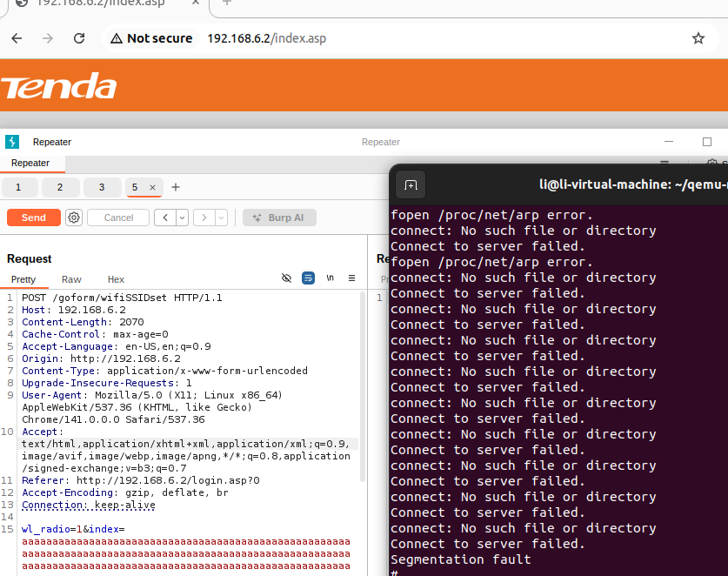Bookmark this page with the star icon

pyautogui.click(x=698, y=38)
